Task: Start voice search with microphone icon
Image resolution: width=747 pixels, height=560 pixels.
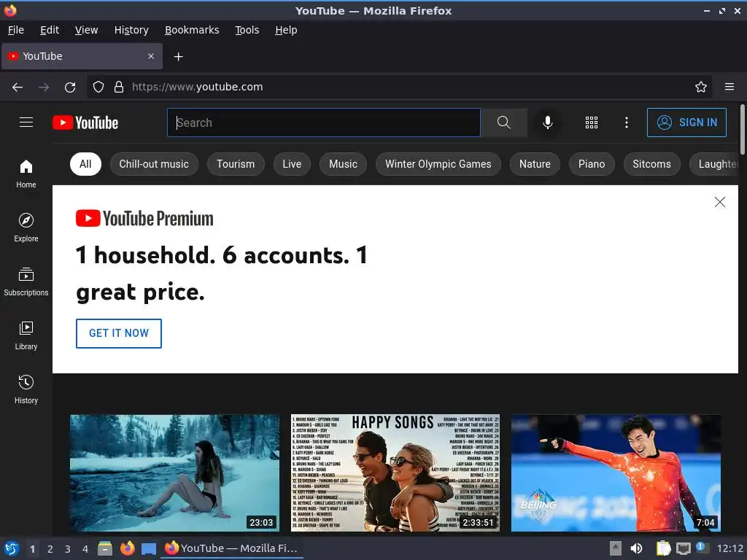Action: pyautogui.click(x=548, y=122)
